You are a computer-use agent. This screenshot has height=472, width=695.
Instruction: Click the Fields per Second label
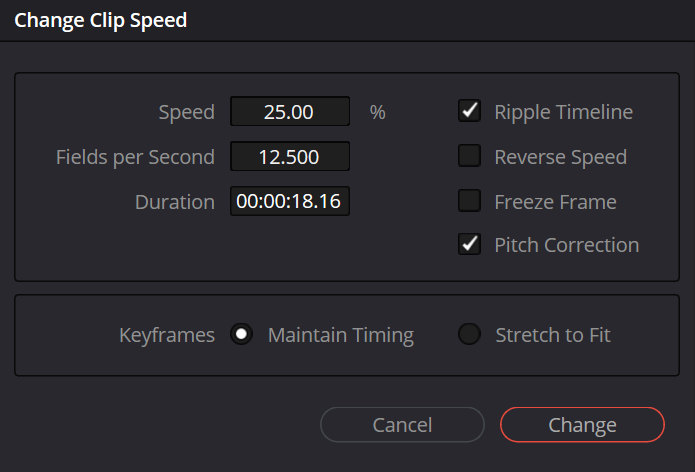(135, 157)
